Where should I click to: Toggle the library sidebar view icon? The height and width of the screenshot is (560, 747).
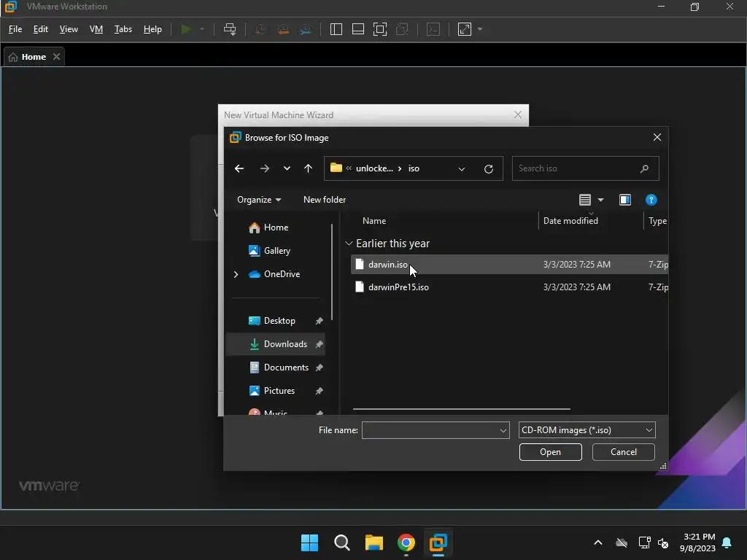click(x=336, y=29)
